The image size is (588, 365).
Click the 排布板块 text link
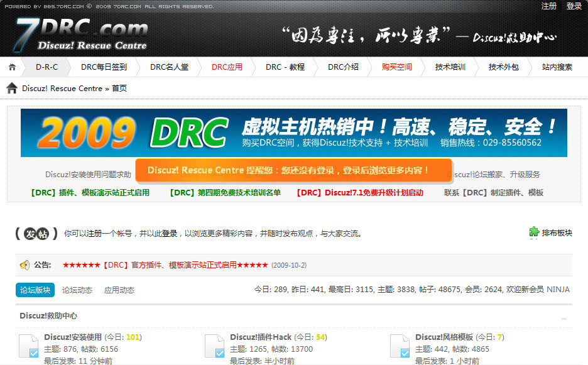coord(557,233)
